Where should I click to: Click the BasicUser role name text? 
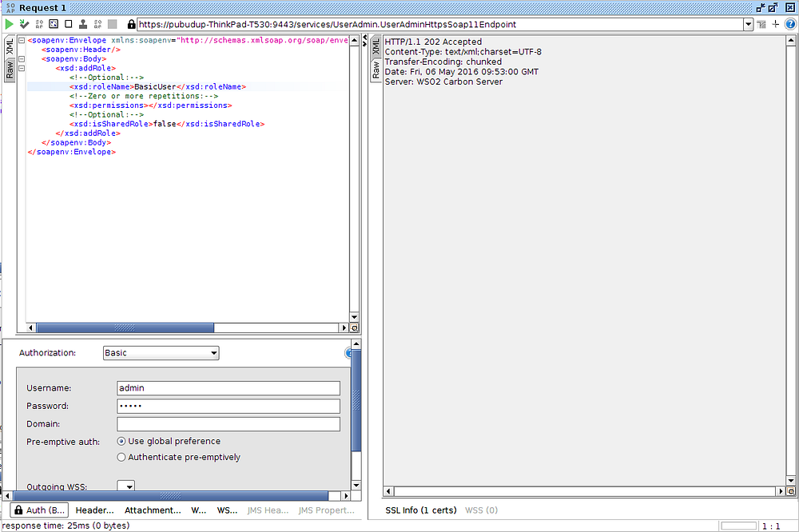pos(155,86)
